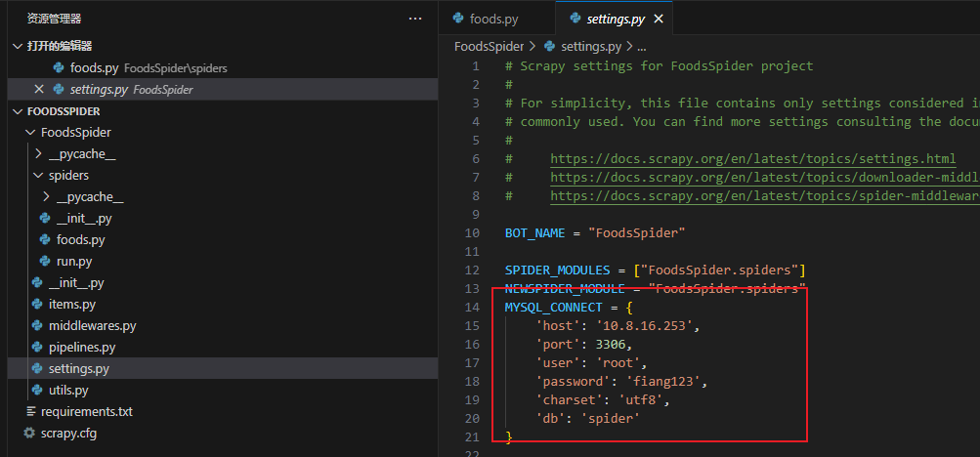This screenshot has width=980, height=457.
Task: Click the 'spider' db value
Action: click(x=611, y=418)
